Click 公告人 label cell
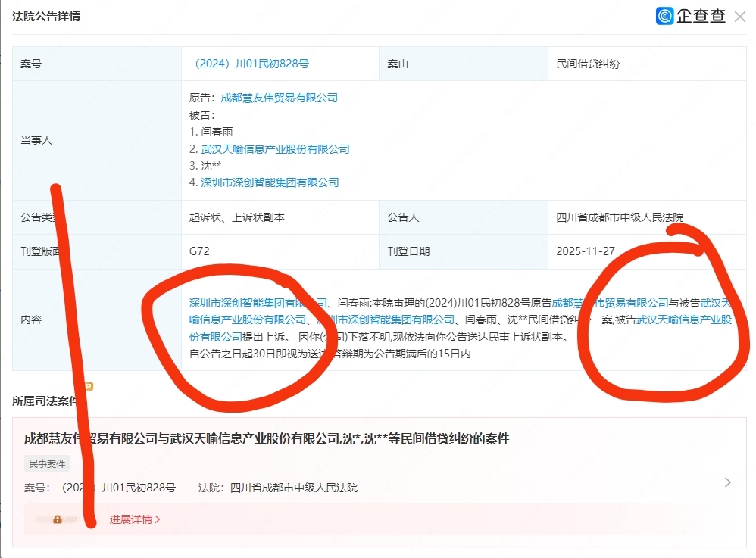 [464, 217]
